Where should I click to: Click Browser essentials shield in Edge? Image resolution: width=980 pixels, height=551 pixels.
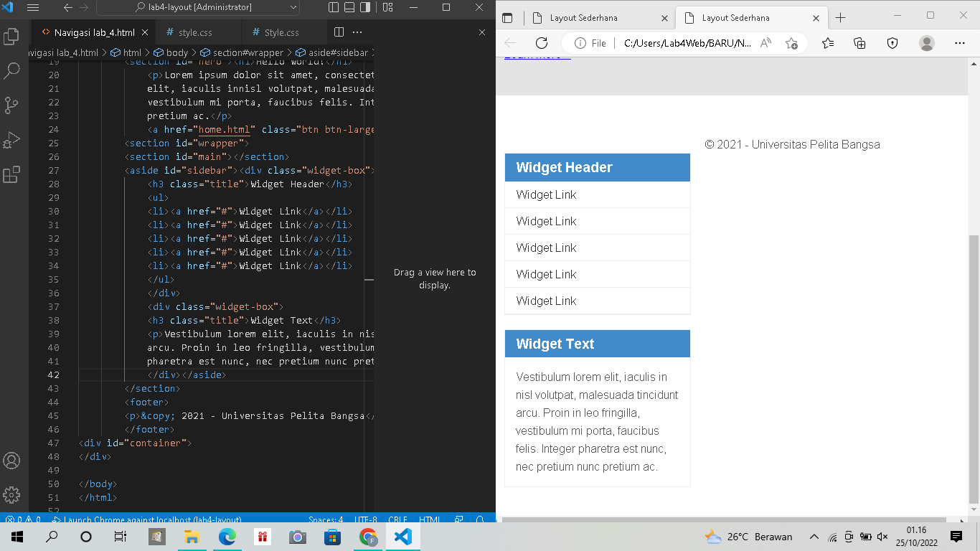coord(892,43)
